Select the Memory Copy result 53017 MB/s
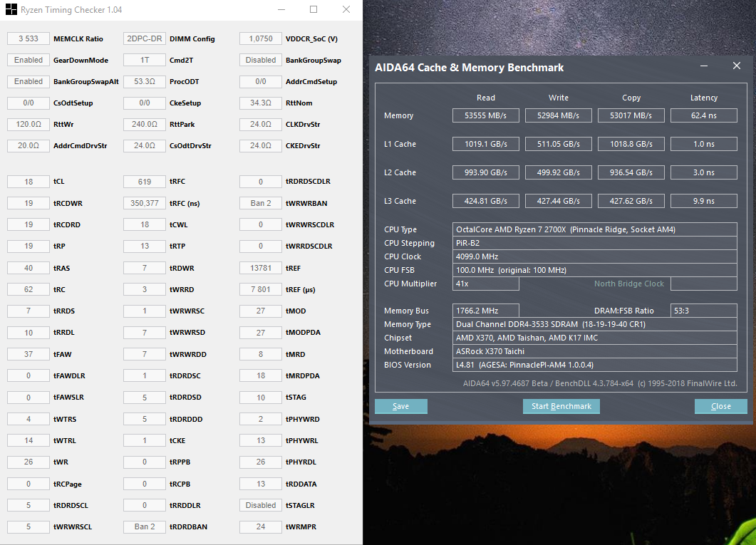Screen dimensions: 756x545 click(631, 115)
